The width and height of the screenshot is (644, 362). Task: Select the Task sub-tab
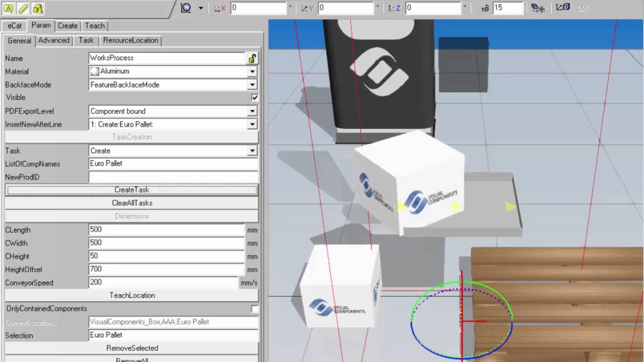[x=86, y=40]
